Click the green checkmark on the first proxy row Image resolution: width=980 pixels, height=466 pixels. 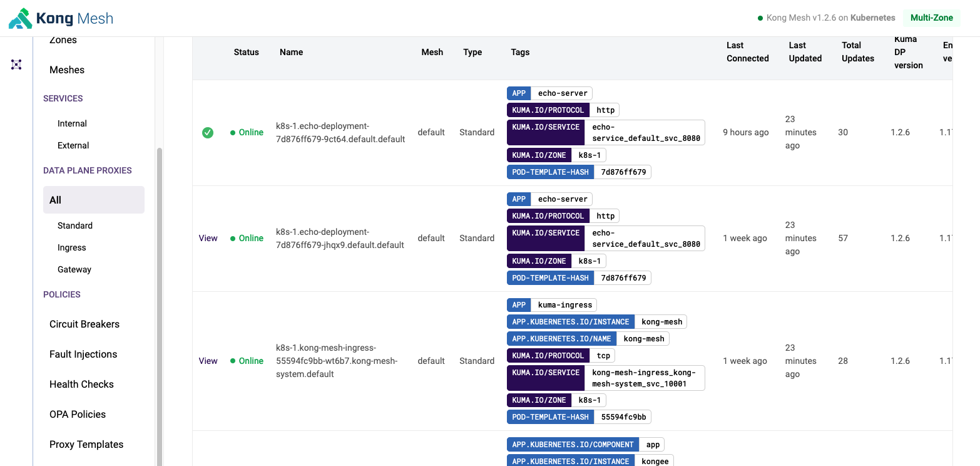pos(208,132)
